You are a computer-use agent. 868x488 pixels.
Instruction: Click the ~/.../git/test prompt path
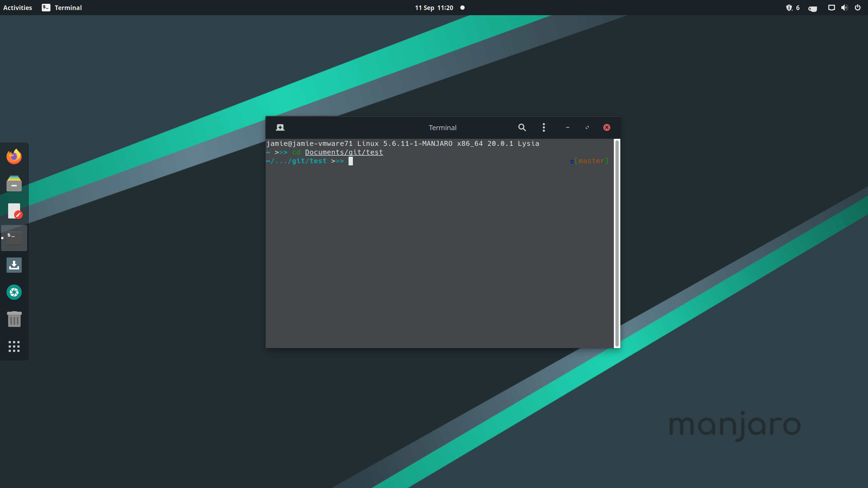point(296,161)
